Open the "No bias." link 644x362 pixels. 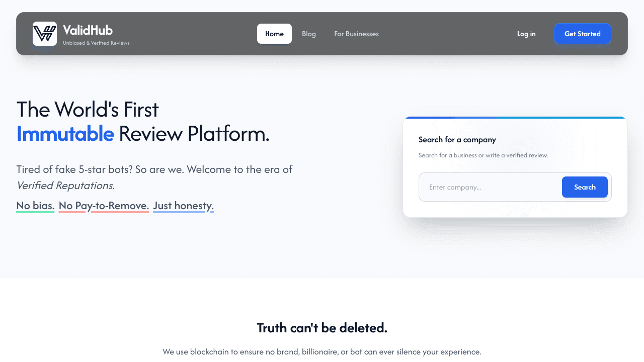click(x=35, y=206)
